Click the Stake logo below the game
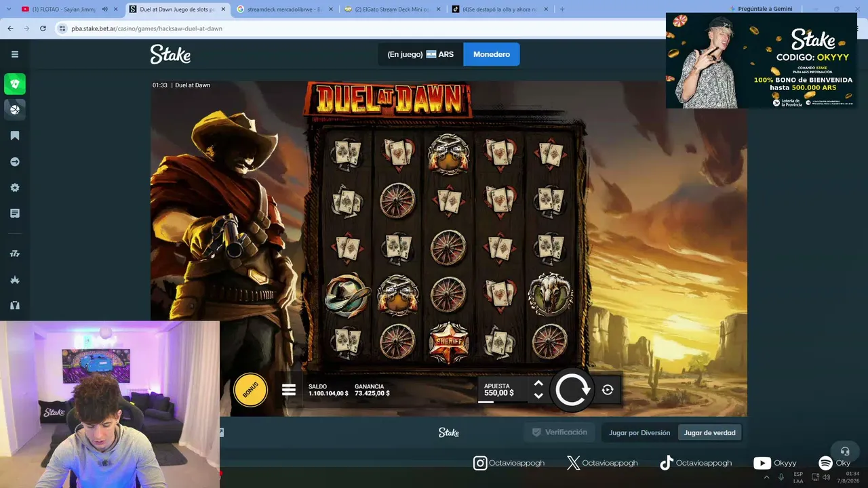 coord(448,432)
